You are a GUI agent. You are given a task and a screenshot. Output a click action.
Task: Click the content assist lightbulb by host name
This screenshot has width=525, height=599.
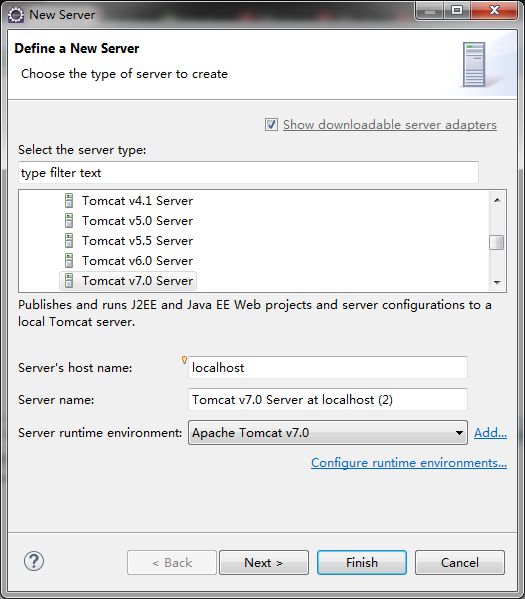click(184, 359)
